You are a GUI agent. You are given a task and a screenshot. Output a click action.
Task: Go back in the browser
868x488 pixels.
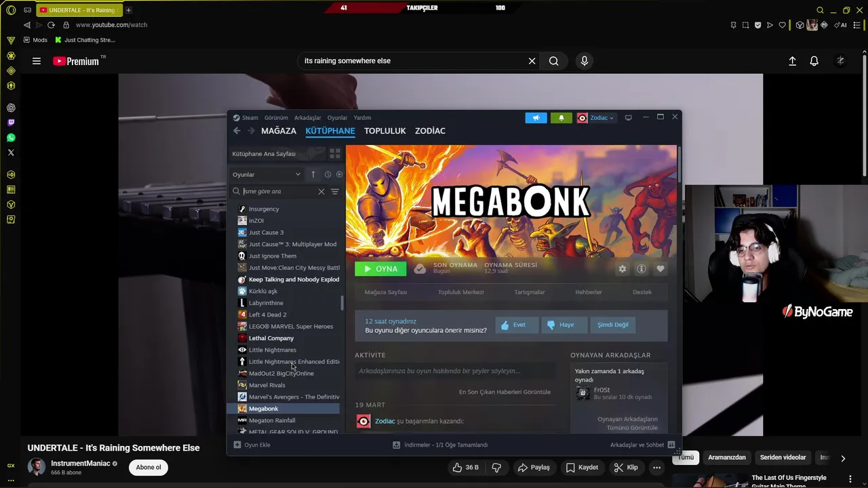[26, 25]
